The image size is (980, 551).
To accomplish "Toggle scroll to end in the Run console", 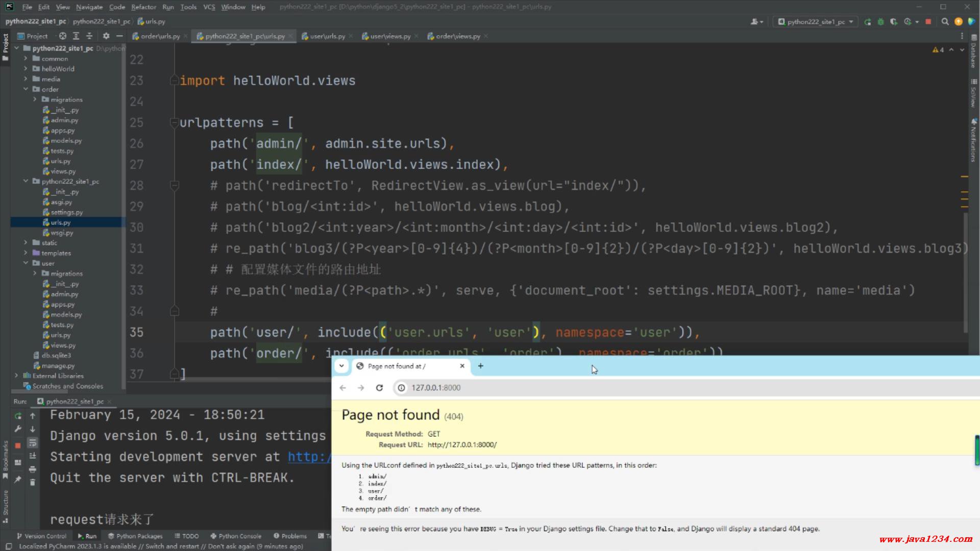I will pyautogui.click(x=33, y=456).
